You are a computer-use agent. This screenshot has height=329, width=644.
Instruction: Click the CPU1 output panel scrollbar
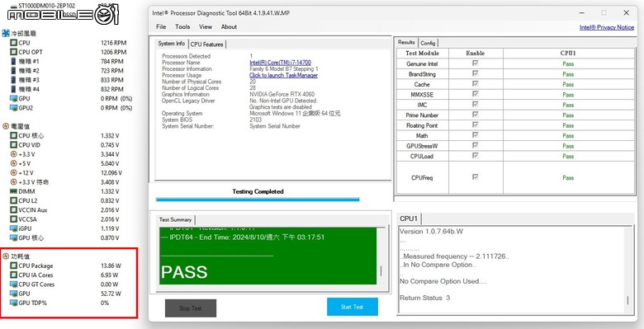point(628,270)
